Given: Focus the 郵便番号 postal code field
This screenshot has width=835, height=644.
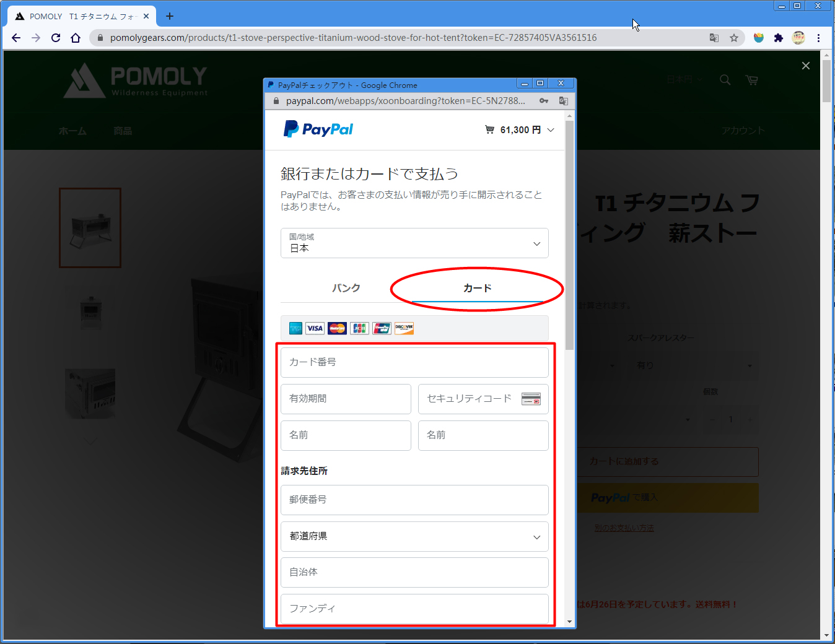Looking at the screenshot, I should tap(414, 500).
